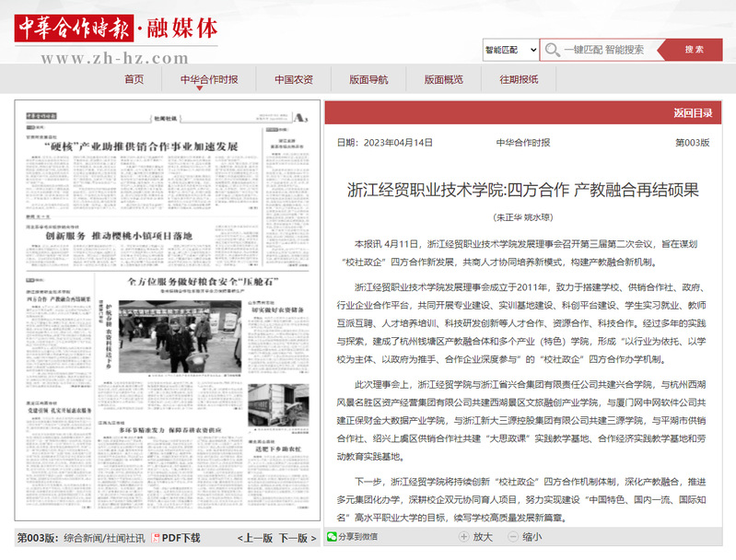Viewport: 736px width, 560px height.
Task: Go to previous page 上一版
Action: tap(255, 538)
